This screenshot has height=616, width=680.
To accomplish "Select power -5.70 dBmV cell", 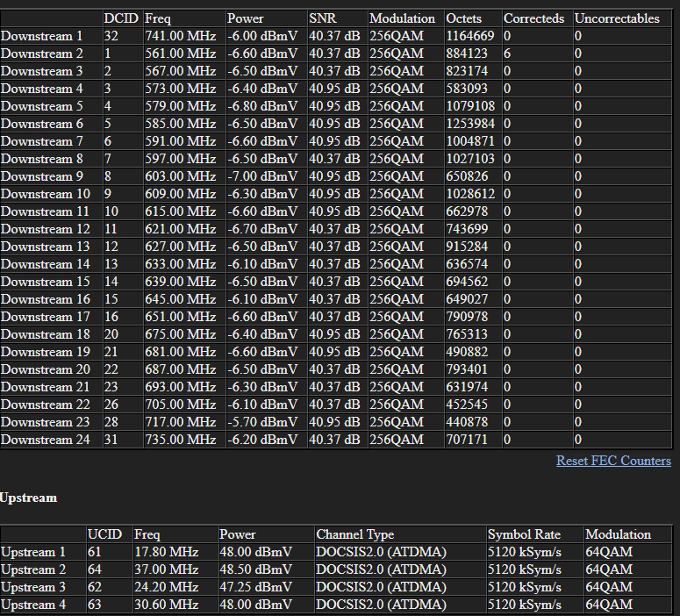I will coord(262,422).
